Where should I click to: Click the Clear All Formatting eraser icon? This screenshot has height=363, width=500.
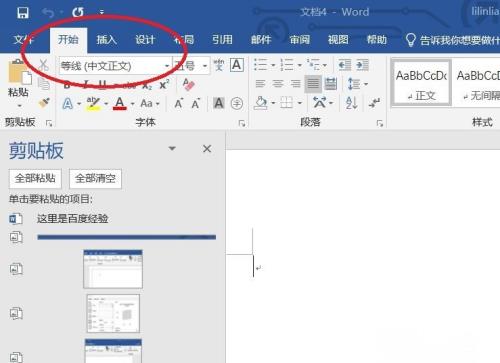tap(189, 85)
